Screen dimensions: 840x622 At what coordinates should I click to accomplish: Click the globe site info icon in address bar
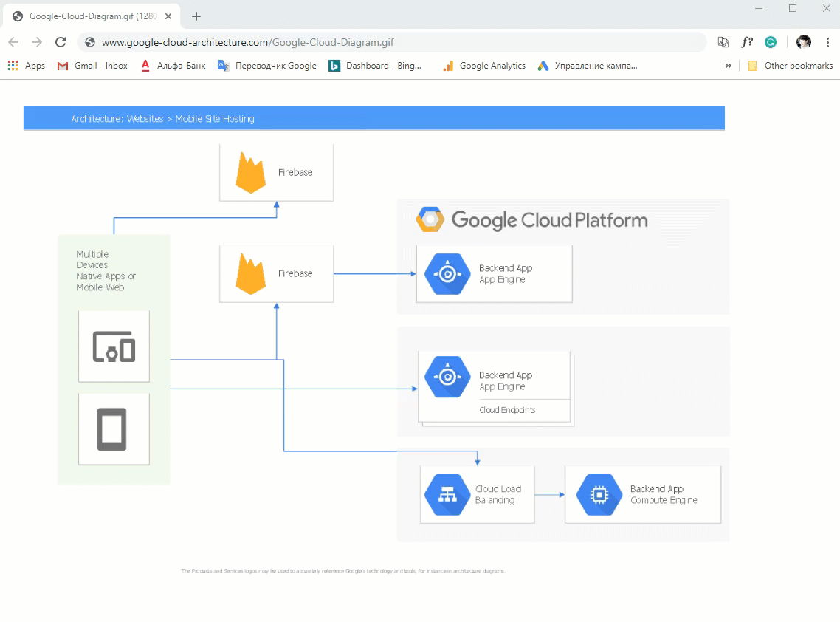[90, 42]
